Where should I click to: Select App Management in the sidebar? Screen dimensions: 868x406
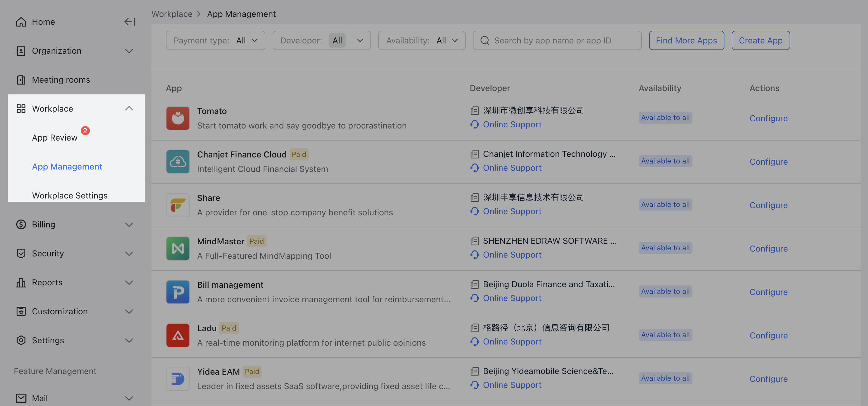(67, 167)
